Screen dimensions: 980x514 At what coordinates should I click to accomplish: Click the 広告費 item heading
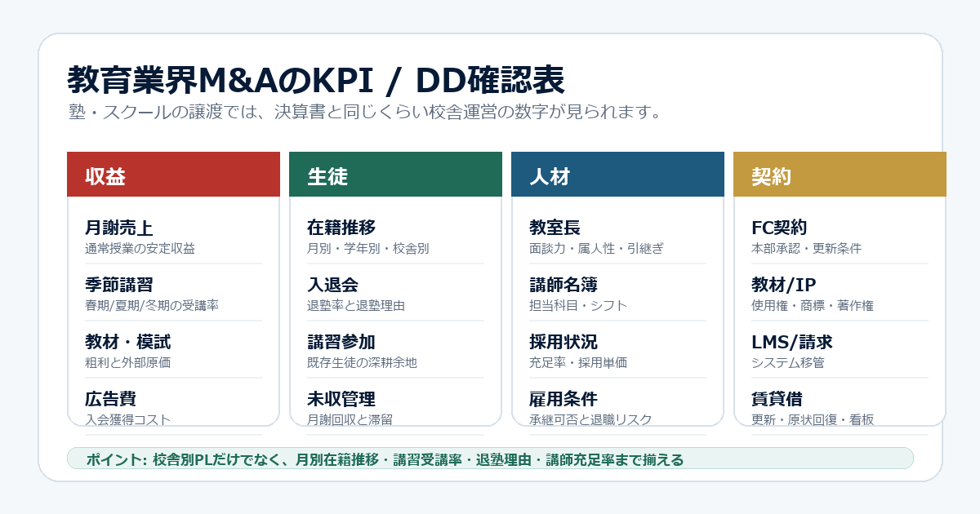[110, 399]
